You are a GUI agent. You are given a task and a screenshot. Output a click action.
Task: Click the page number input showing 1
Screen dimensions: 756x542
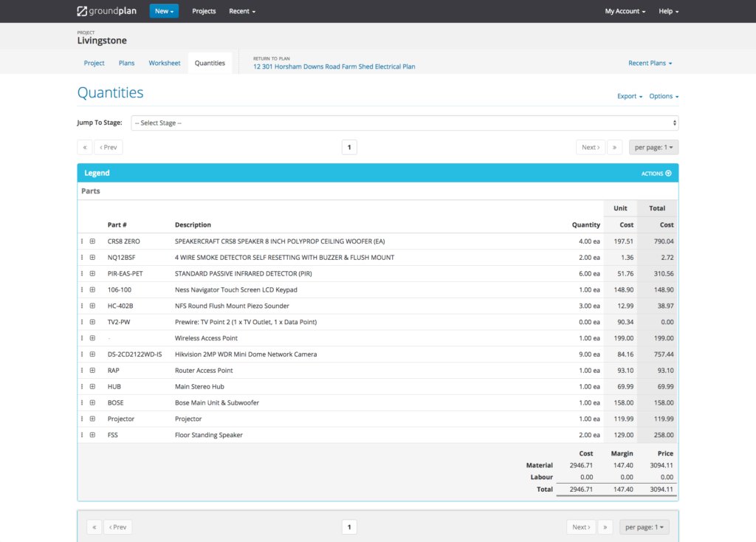349,147
